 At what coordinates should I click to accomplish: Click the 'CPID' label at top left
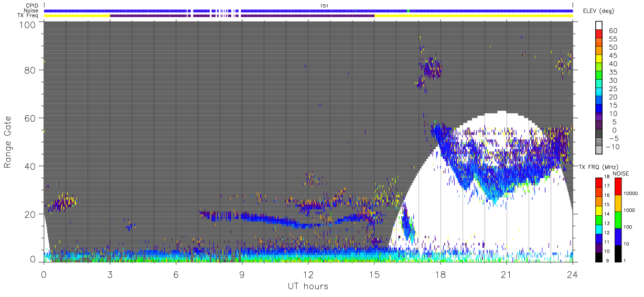tap(33, 5)
